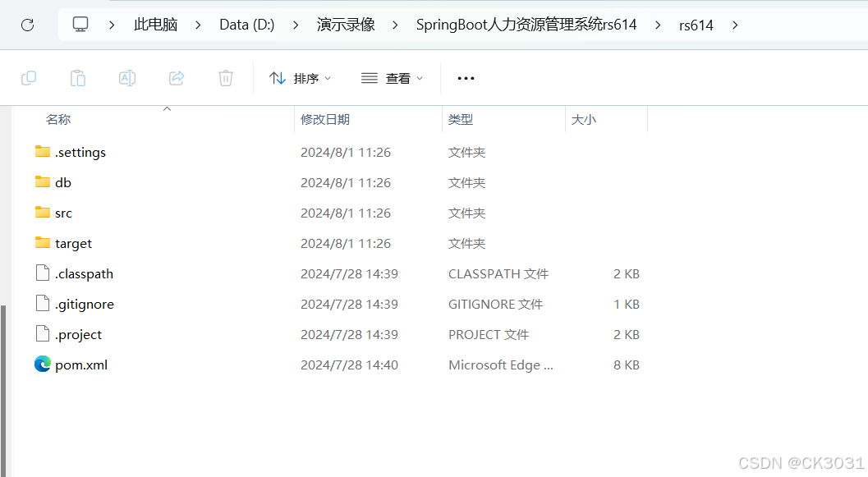Select the target folder name

point(74,244)
